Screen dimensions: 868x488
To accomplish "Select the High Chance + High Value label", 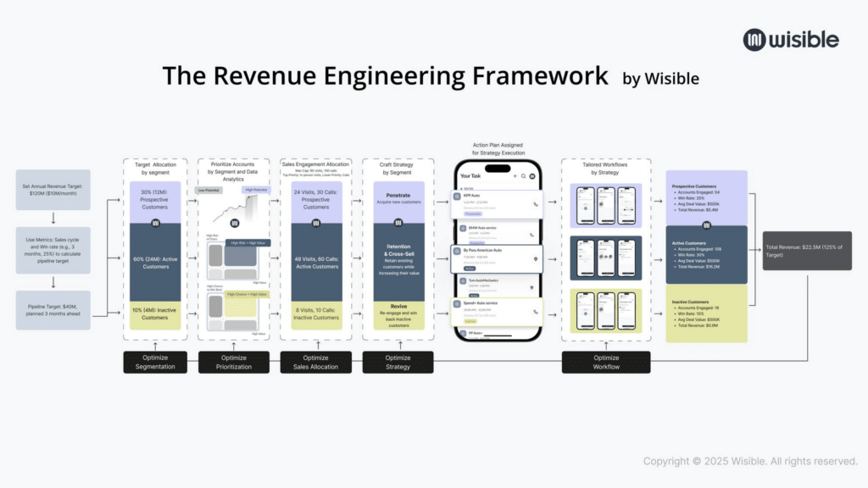I will (247, 294).
